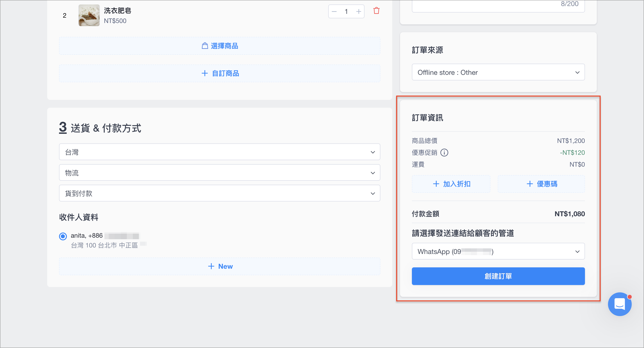Open the WhatsApp channel dropdown
Image resolution: width=644 pixels, height=348 pixels.
498,251
